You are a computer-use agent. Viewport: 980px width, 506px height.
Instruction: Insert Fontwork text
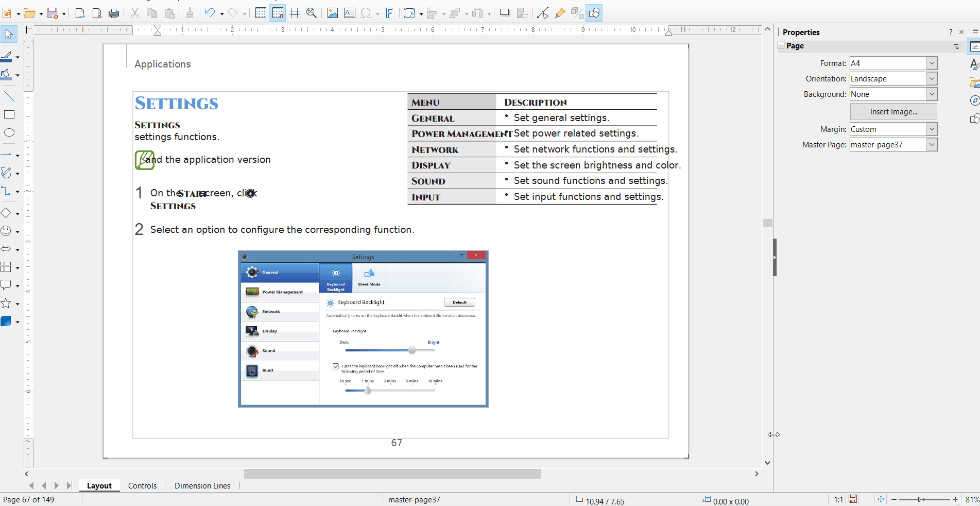pos(390,13)
